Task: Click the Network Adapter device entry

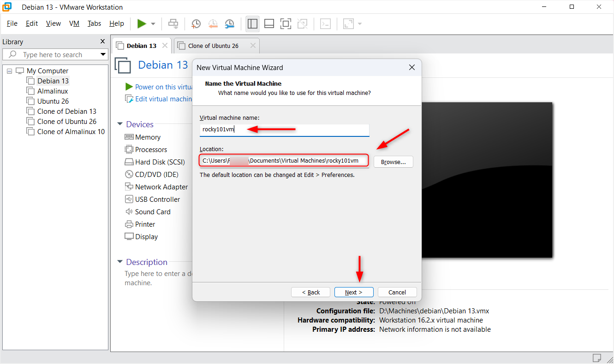Action: click(156, 187)
